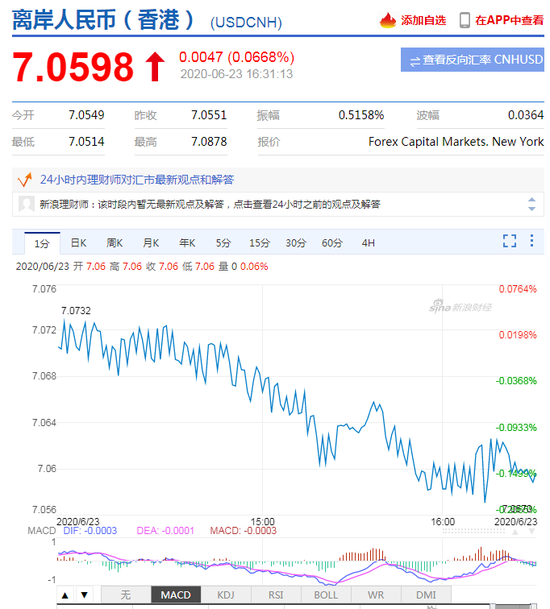This screenshot has width=550, height=609.
Task: Select the BOLL indicator tab
Action: click(x=326, y=595)
